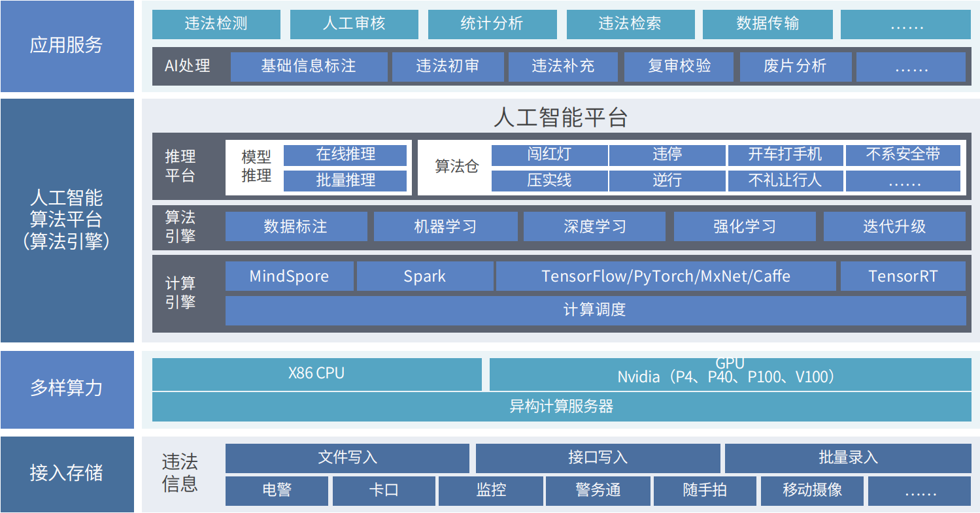Select the 违法检测 block
Viewport: 980px width, 513px height.
pos(216,24)
